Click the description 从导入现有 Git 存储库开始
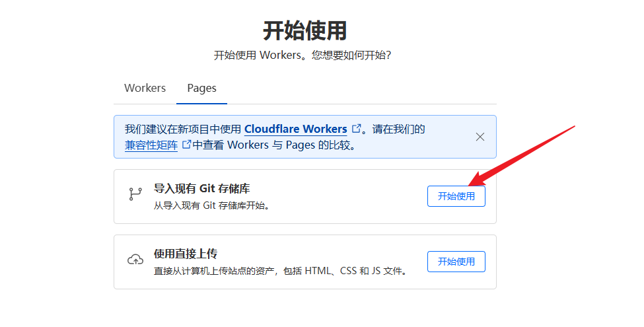 (212, 205)
